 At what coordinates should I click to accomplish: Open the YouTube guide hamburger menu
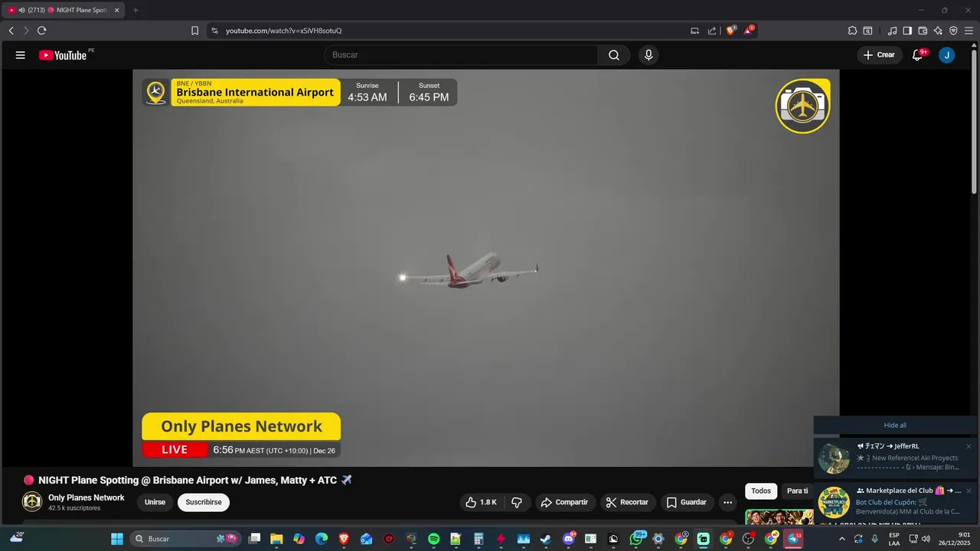coord(21,55)
